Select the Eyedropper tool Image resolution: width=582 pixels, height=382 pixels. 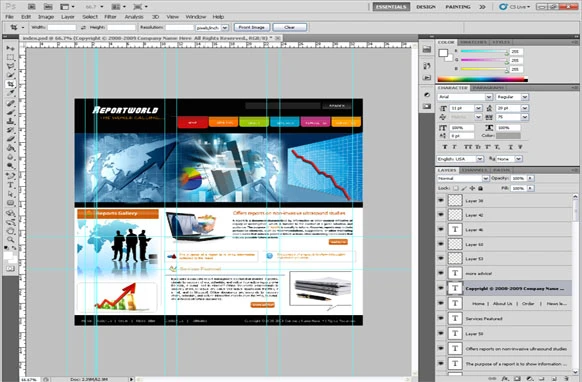(10, 93)
